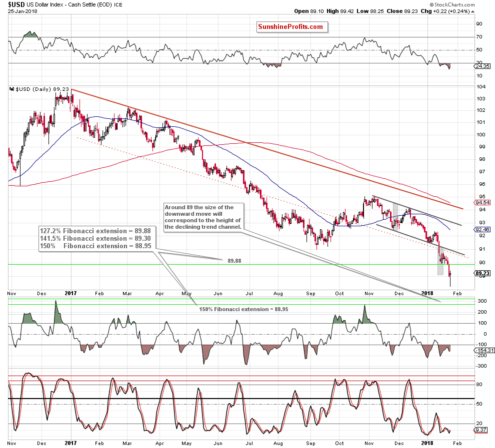
Task: Click '2018' on the price chart time axis
Action: click(427, 293)
